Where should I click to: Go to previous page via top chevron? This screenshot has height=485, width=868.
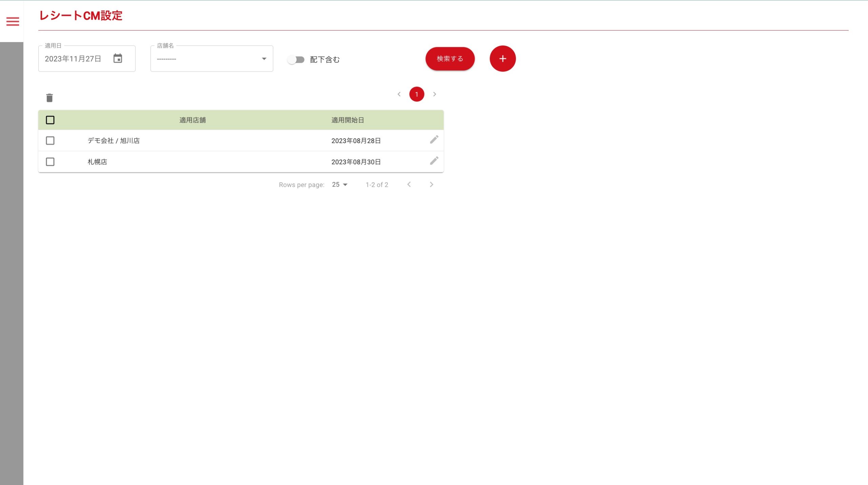pos(399,94)
